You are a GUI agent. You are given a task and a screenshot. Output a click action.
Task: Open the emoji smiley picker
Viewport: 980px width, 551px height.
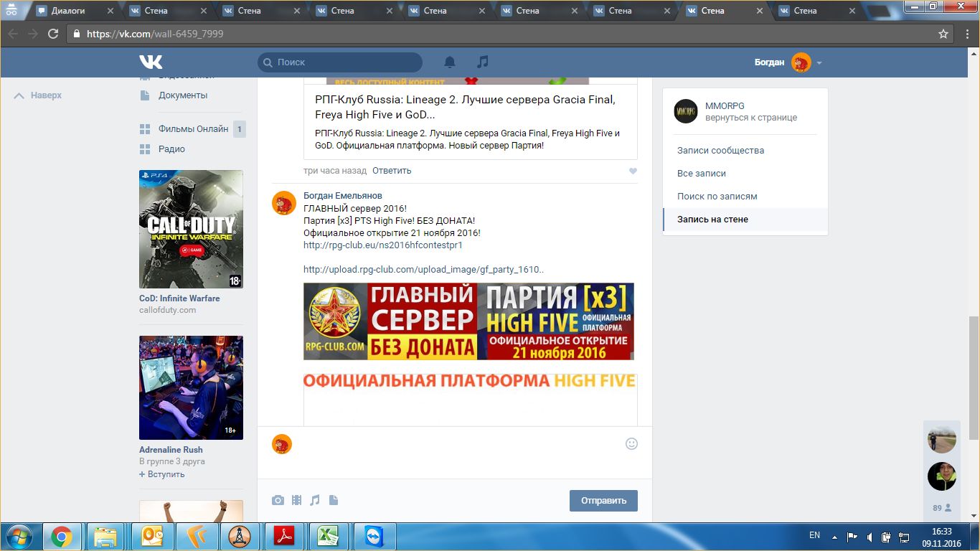(631, 443)
